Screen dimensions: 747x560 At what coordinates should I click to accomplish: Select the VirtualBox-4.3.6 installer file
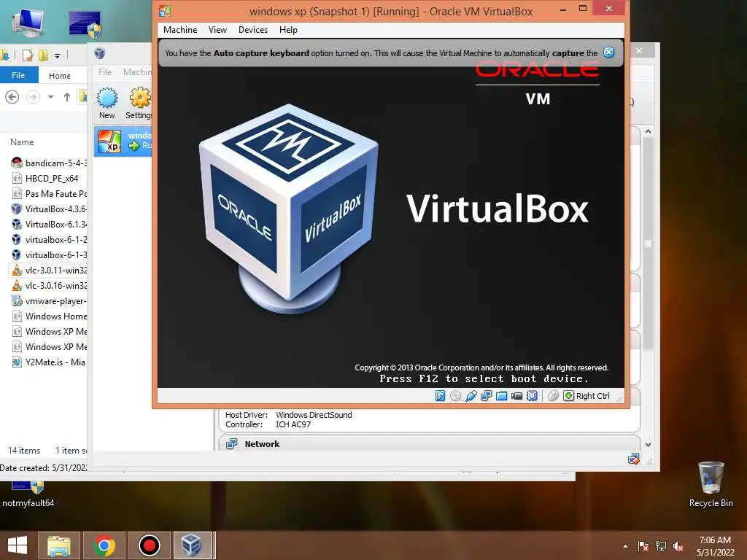point(49,209)
